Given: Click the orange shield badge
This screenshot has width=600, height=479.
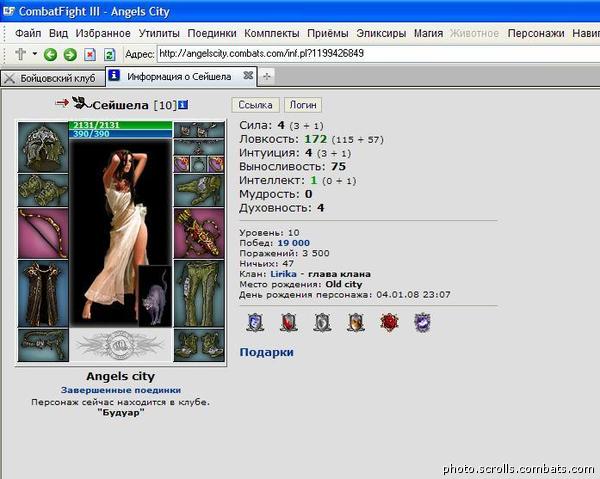Looking at the screenshot, I should tap(356, 322).
